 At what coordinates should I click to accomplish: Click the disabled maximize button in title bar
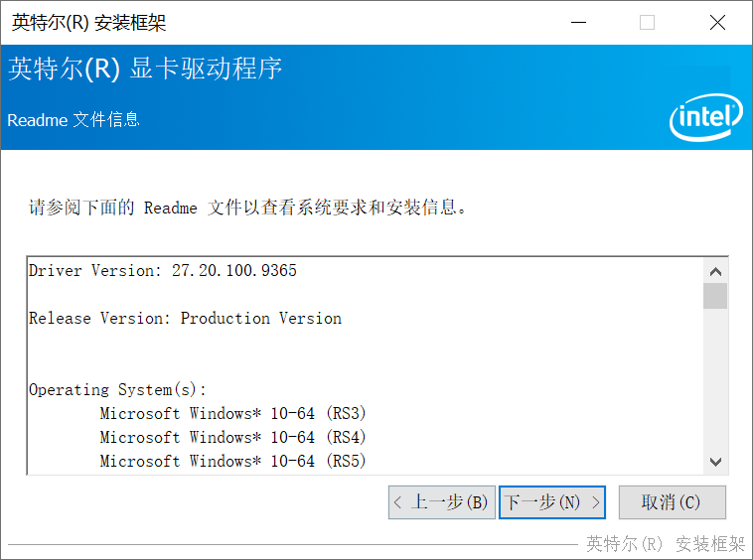[648, 23]
